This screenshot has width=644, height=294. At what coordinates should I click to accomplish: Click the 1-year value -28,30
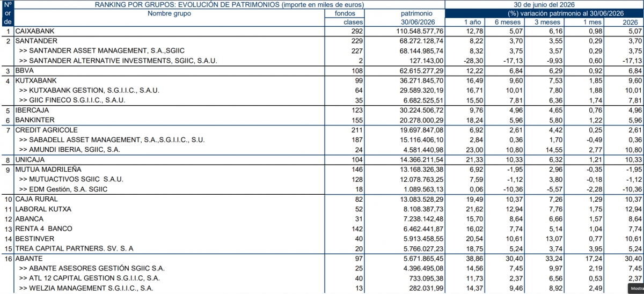[472, 61]
